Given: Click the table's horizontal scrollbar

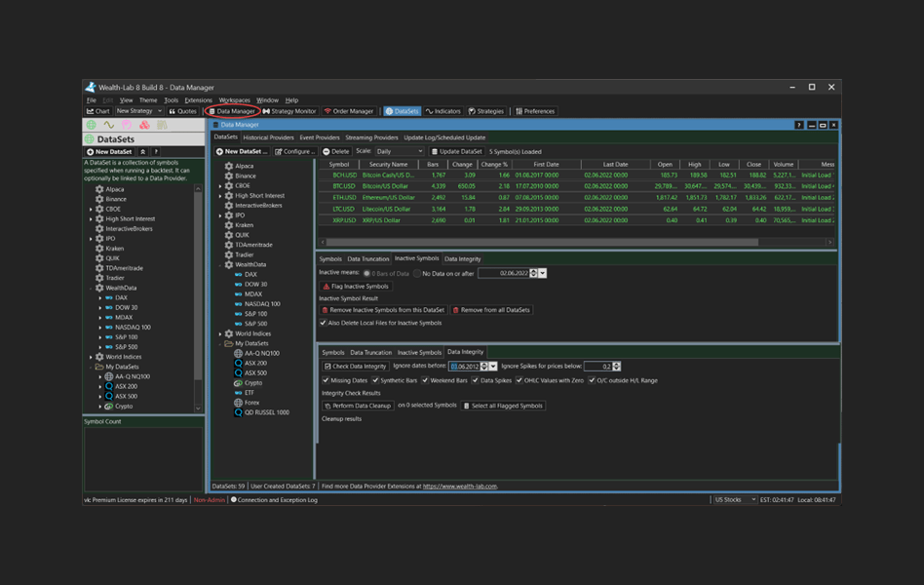Looking at the screenshot, I should point(542,243).
